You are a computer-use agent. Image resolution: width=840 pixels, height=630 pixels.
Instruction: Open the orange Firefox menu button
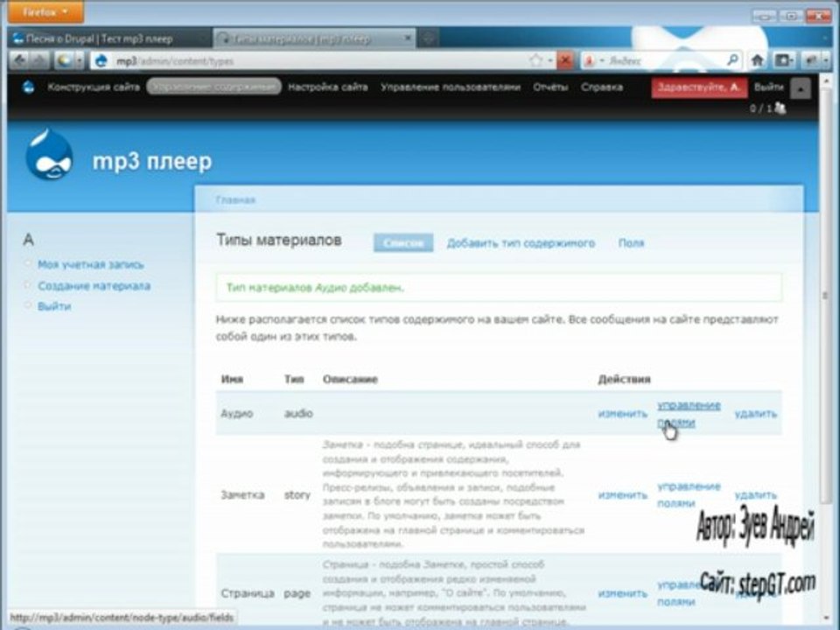pos(46,11)
